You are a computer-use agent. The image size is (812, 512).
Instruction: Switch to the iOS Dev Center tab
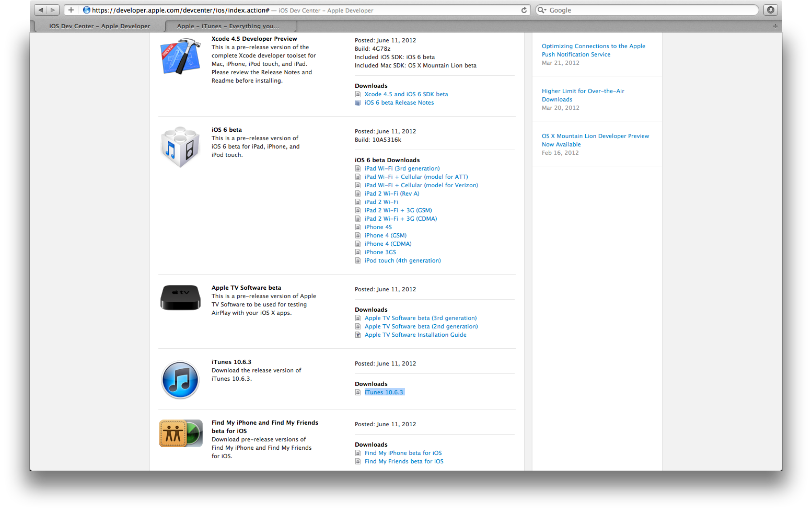[x=99, y=26]
